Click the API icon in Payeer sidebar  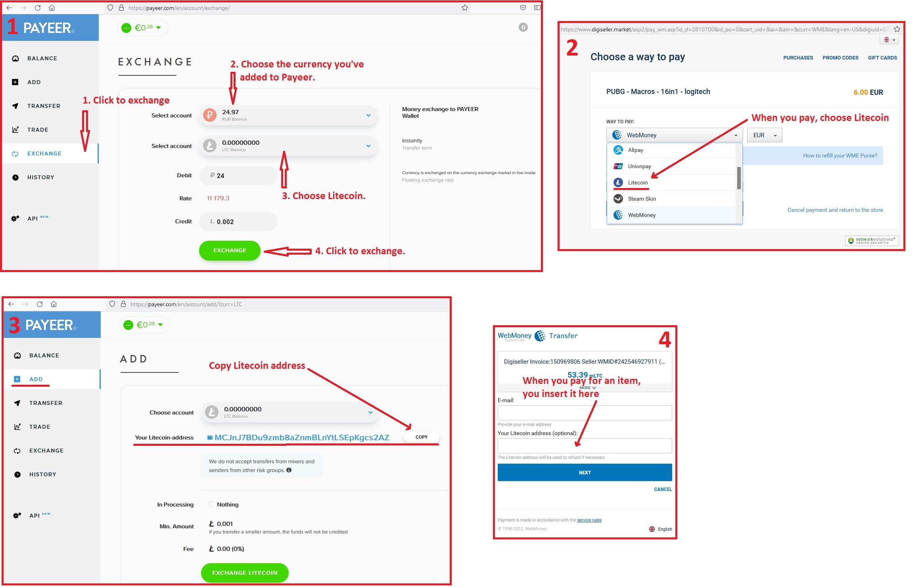point(15,219)
